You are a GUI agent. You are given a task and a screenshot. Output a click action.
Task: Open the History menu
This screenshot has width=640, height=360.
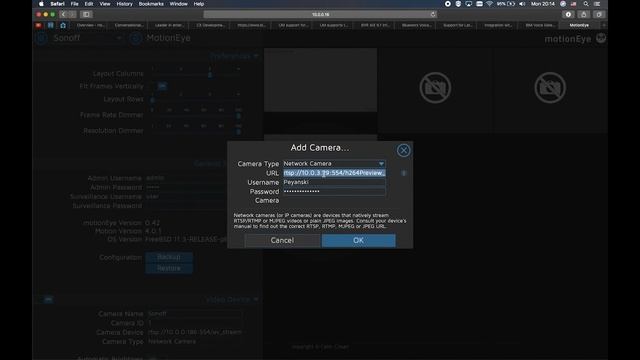(124, 4)
